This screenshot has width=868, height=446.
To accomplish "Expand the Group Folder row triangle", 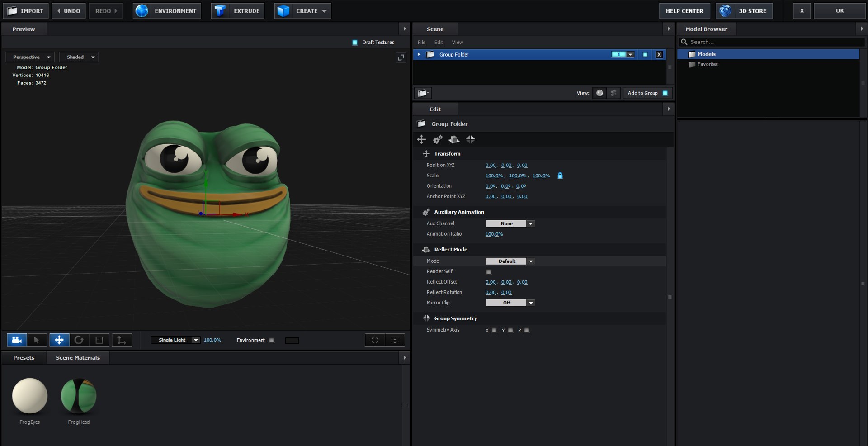I will point(419,54).
